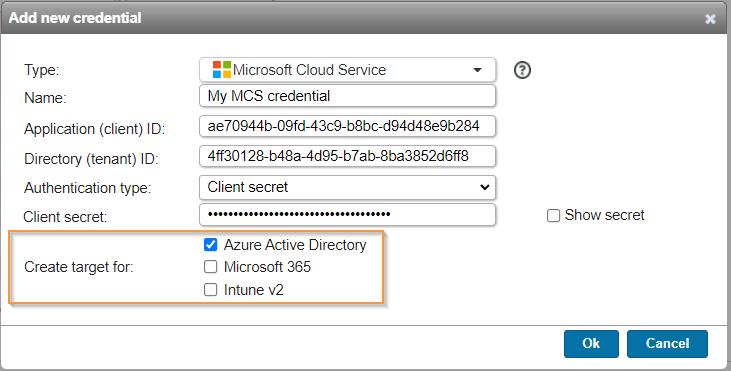Select the Directory (tenant) ID field
The image size is (731, 371).
pos(347,156)
